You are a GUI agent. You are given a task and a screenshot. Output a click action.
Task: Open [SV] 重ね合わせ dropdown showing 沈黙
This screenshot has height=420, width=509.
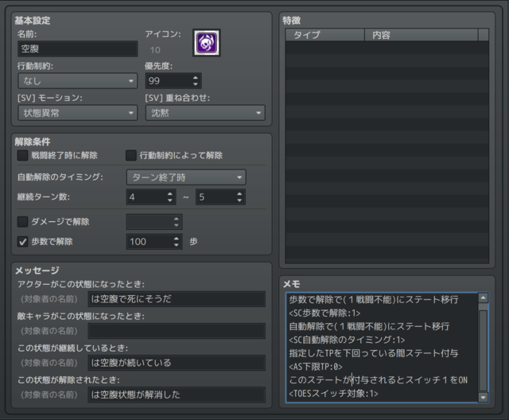pos(205,113)
